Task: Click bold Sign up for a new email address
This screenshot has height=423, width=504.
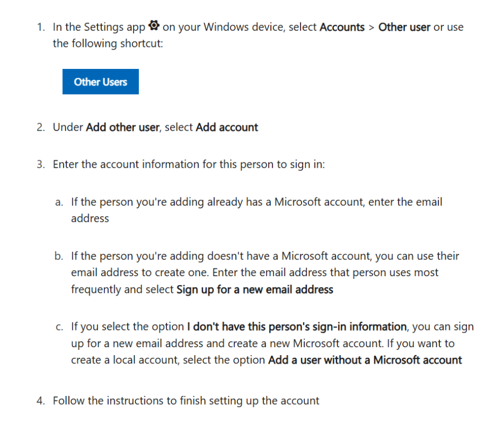Action: click(255, 290)
